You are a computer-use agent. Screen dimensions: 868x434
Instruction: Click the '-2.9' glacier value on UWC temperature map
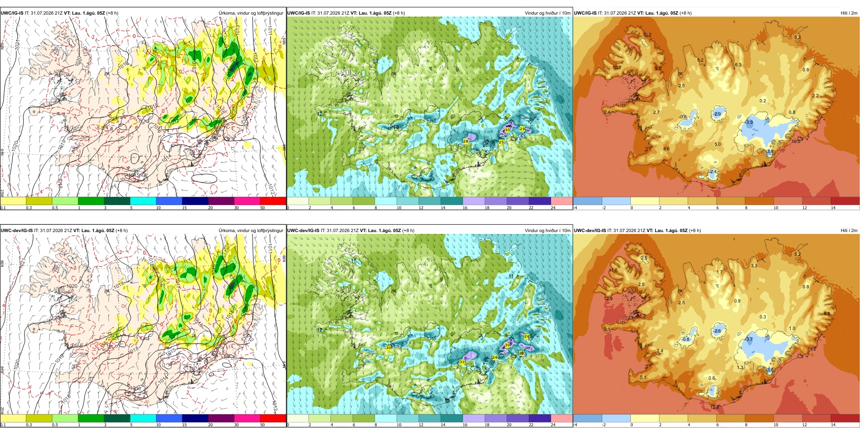click(x=717, y=114)
